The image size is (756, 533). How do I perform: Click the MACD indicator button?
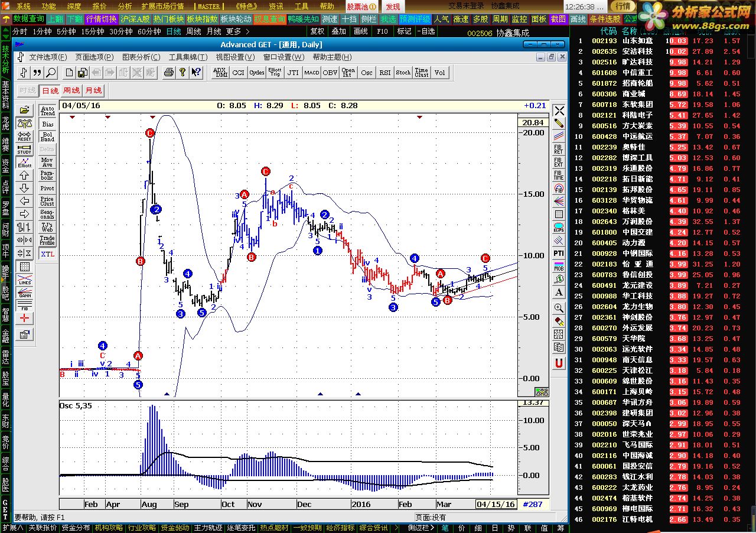(312, 73)
